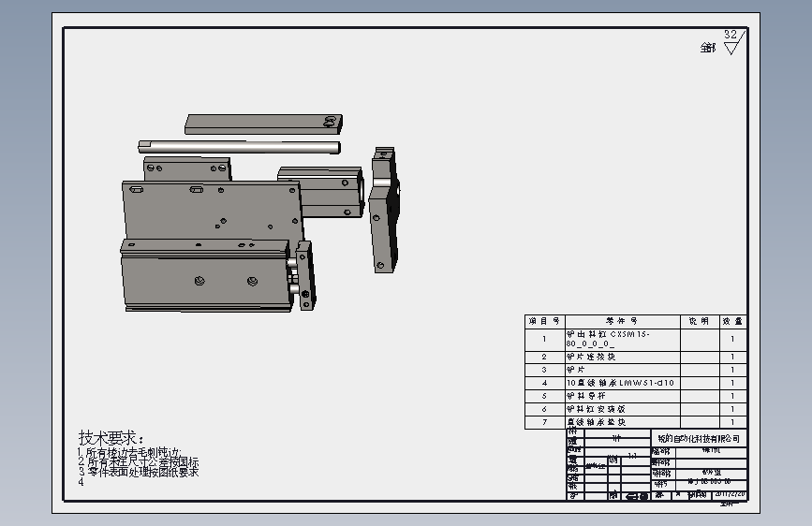This screenshot has width=812, height=526.
Task: Click item number '4' in the BOM
Action: pos(544,383)
